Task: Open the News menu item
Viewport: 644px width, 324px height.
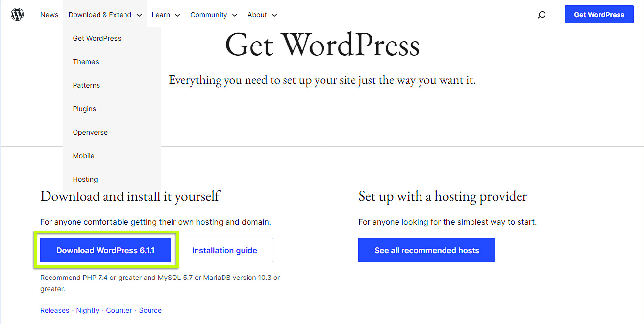Action: point(49,15)
